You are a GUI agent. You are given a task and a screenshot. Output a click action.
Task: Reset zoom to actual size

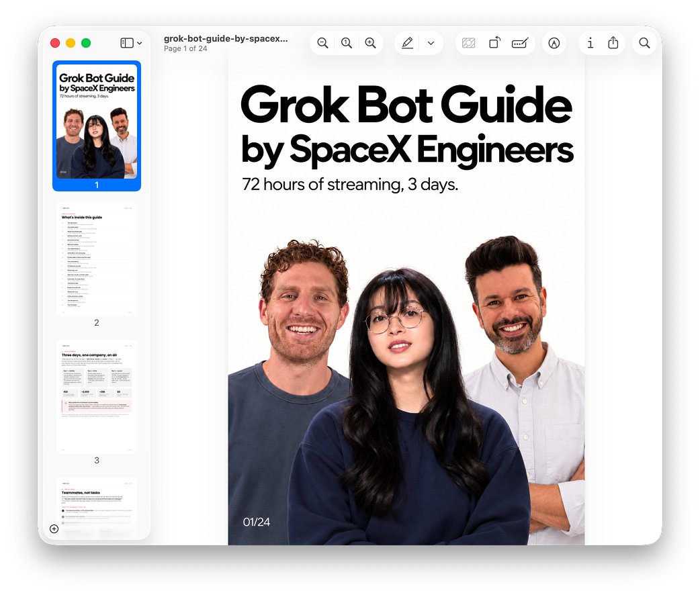(x=347, y=43)
